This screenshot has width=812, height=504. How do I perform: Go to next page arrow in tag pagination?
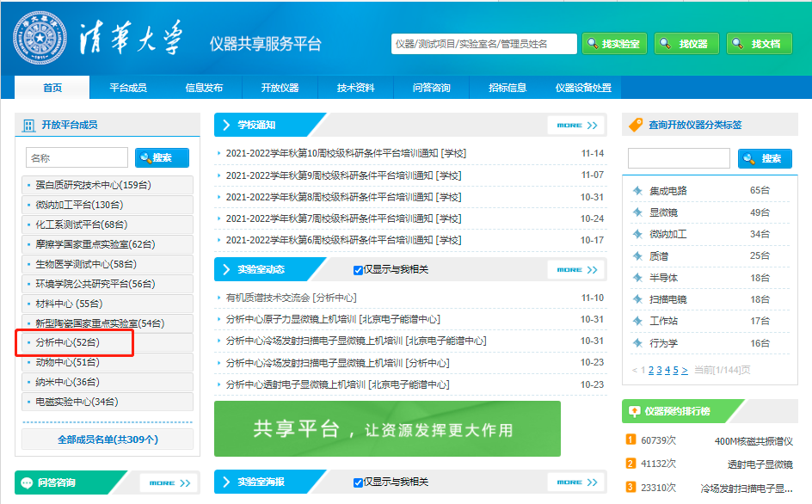[x=686, y=370]
